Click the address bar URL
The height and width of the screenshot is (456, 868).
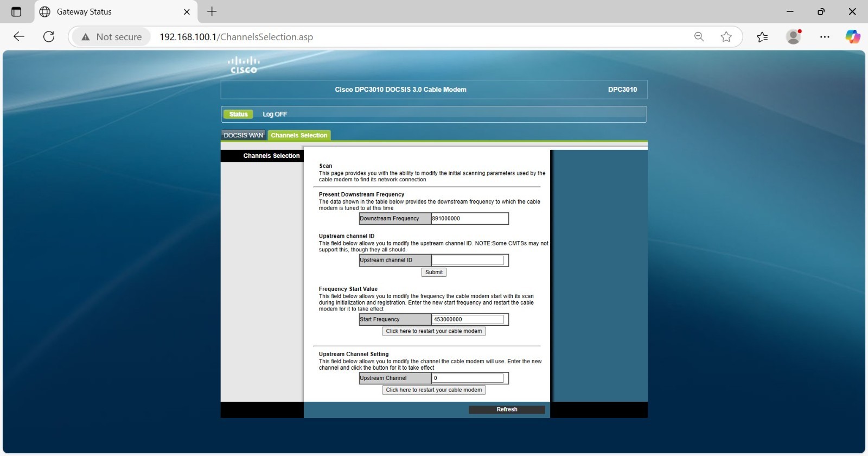pos(236,37)
